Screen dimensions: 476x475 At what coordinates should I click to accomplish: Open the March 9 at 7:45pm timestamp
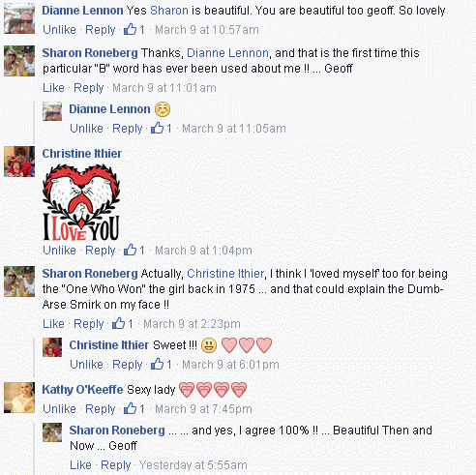pyautogui.click(x=203, y=409)
